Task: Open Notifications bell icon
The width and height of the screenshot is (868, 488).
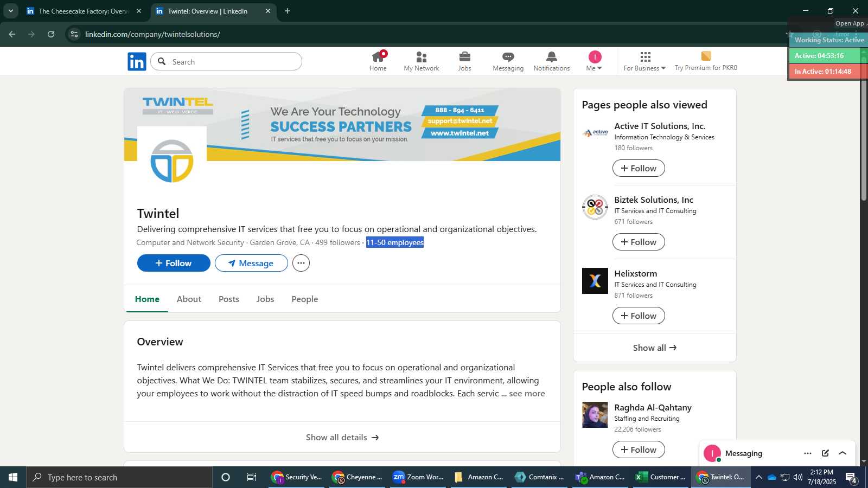Action: 552,61
